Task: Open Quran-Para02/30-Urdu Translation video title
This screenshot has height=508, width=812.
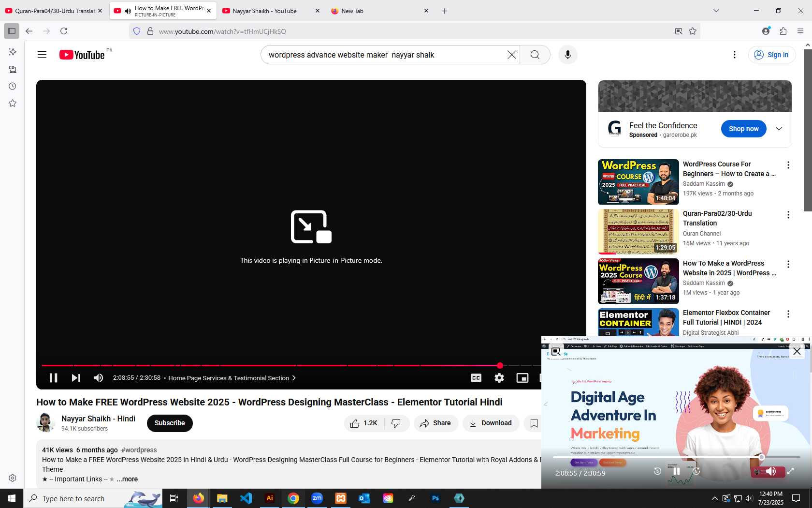Action: [717, 218]
